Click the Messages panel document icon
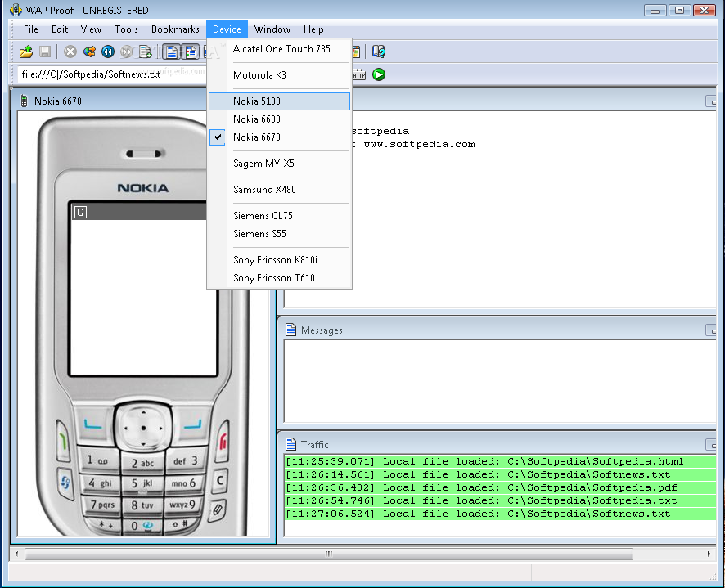The width and height of the screenshot is (725, 588). tap(290, 330)
